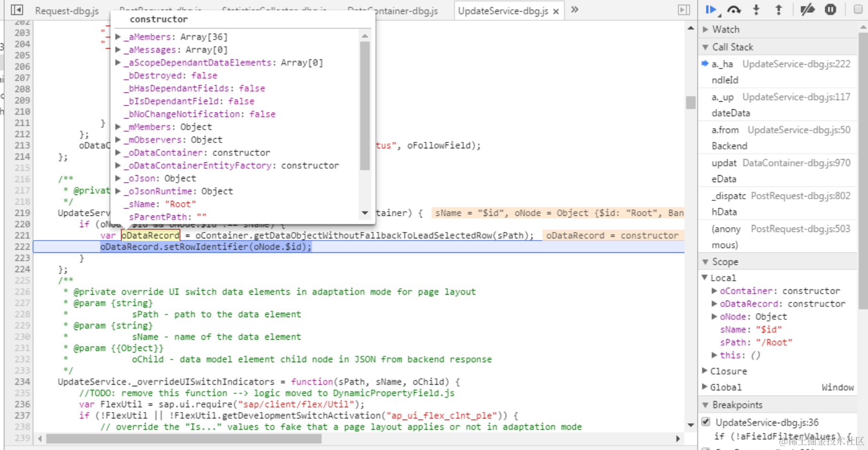Step into next function call
This screenshot has width=868, height=450.
tap(756, 9)
